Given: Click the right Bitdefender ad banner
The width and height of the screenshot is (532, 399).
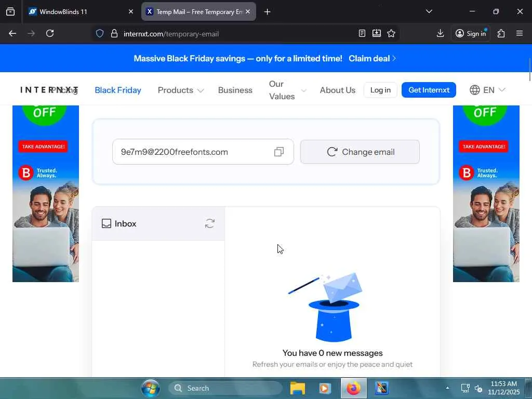Looking at the screenshot, I should click(486, 193).
